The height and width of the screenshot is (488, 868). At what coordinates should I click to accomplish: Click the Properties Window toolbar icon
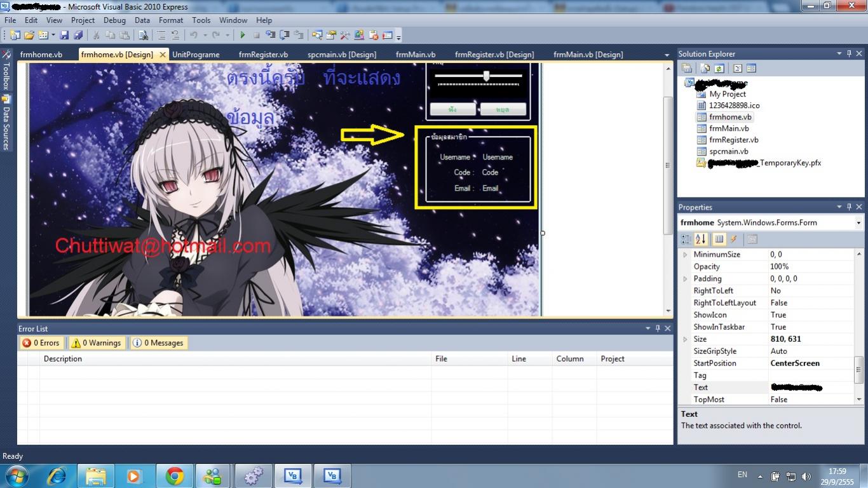[x=330, y=35]
